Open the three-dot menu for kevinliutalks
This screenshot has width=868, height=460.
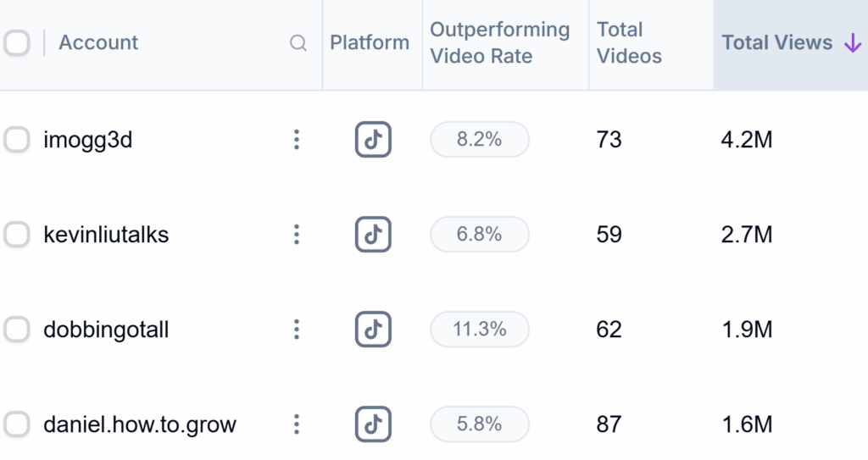point(296,235)
